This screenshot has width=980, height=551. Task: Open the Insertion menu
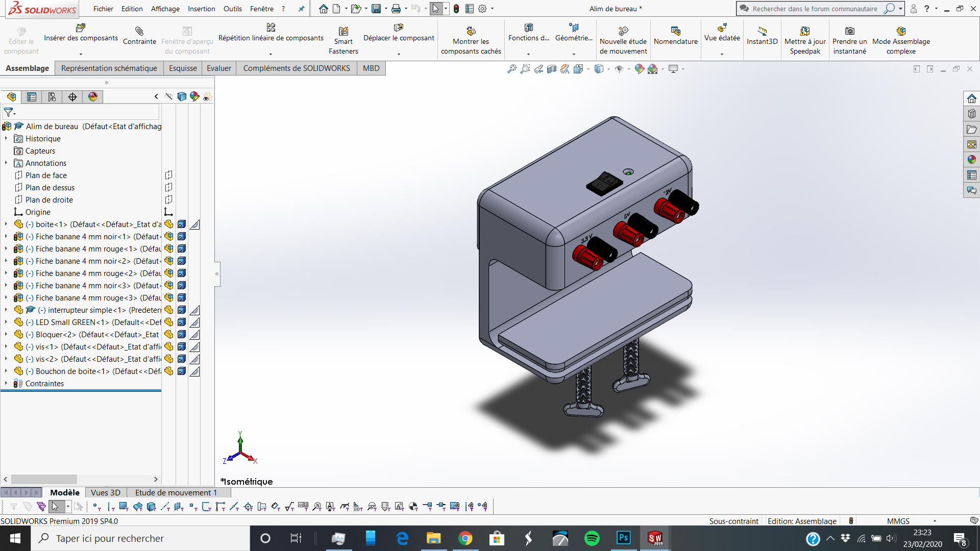[201, 9]
